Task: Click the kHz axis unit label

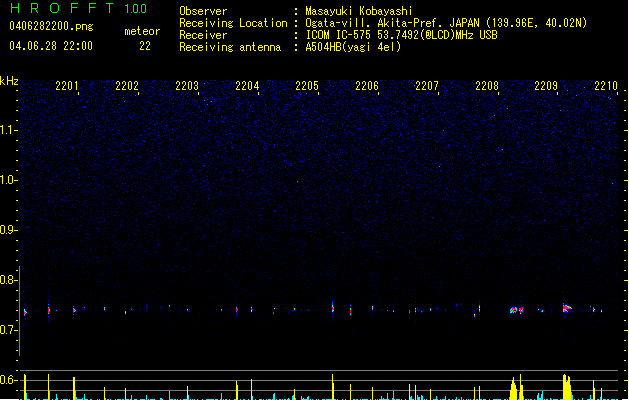Action: pos(9,81)
